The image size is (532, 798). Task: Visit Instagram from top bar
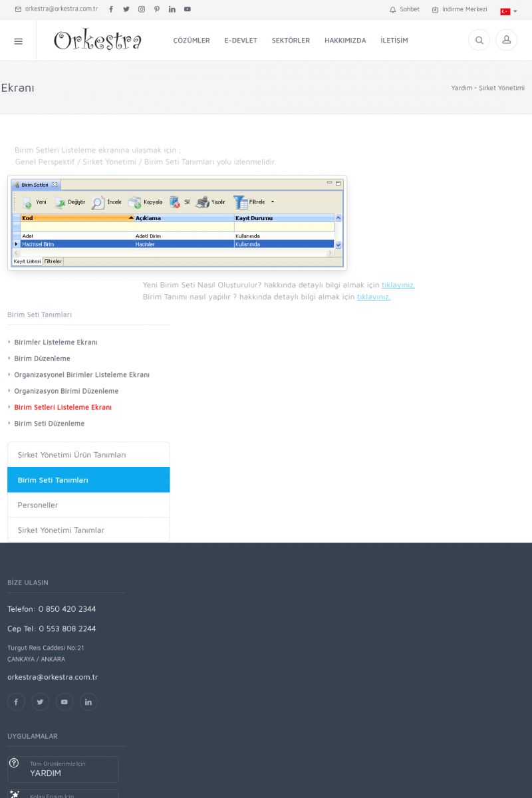tap(142, 9)
